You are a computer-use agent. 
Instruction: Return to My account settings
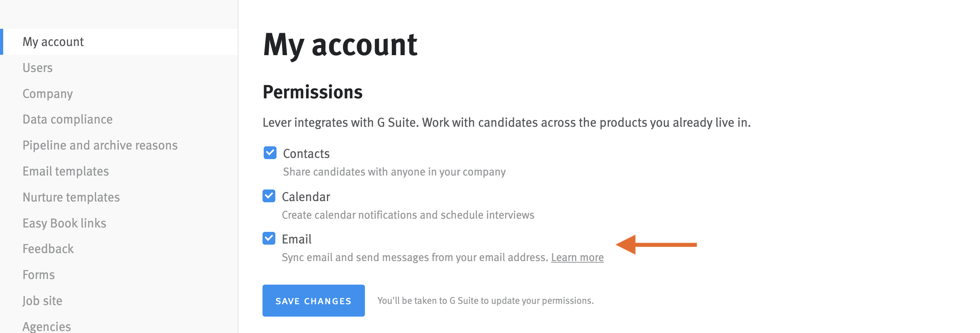coord(54,42)
